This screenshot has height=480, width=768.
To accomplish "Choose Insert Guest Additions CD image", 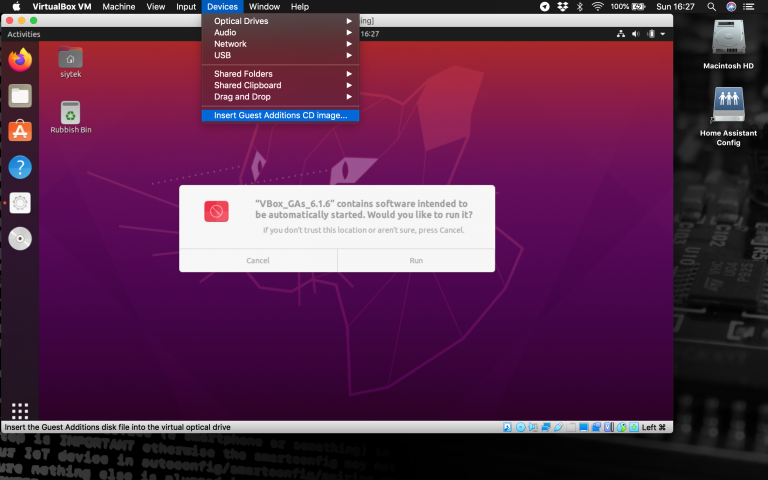I will pyautogui.click(x=280, y=115).
